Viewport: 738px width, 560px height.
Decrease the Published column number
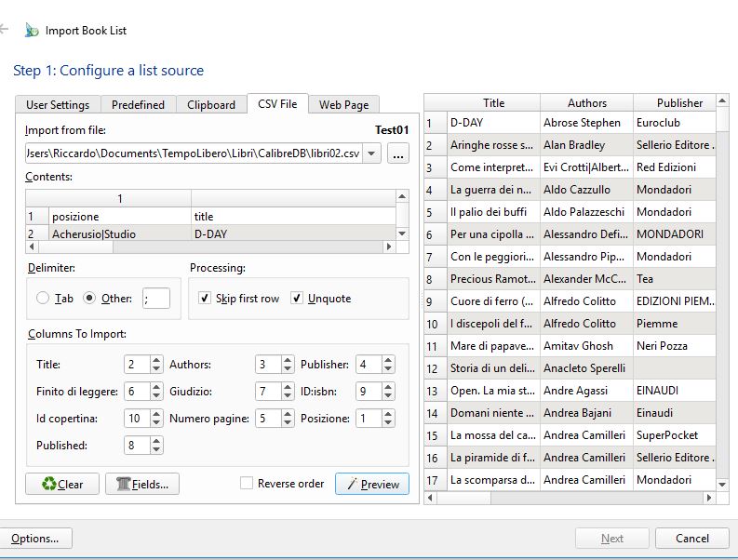click(156, 450)
